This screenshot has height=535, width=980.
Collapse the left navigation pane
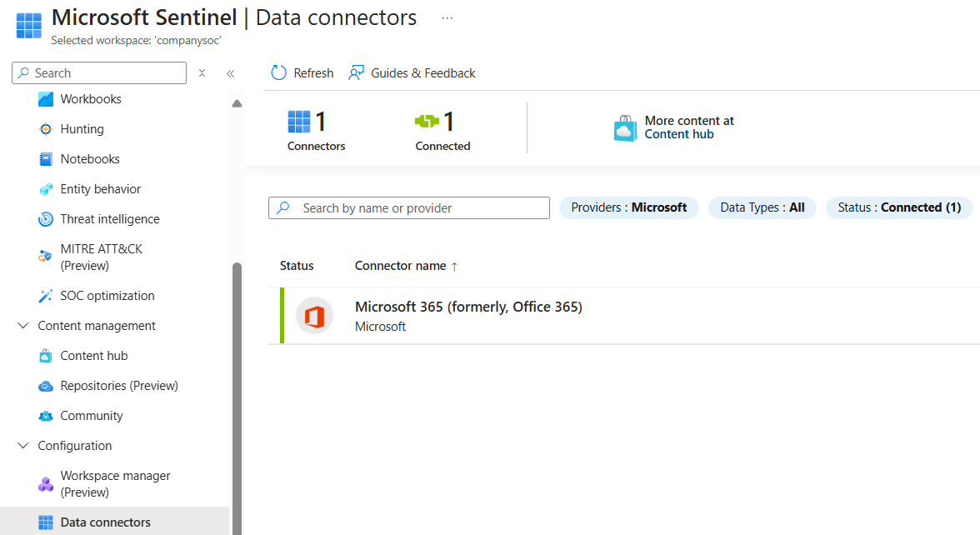tap(231, 73)
